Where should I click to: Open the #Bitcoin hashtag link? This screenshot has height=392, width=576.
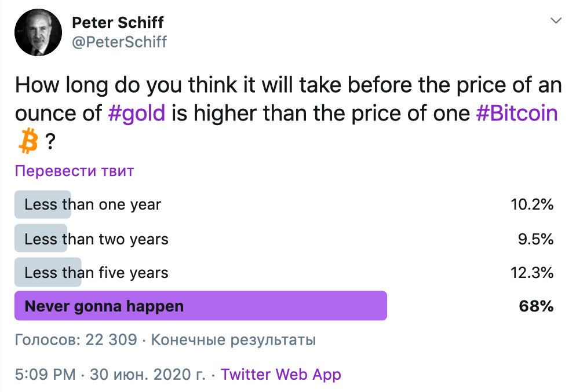click(x=516, y=112)
